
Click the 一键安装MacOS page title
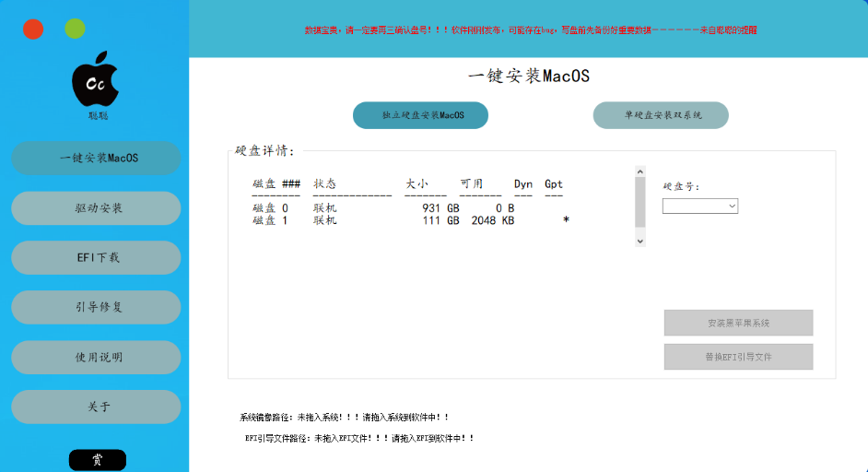[529, 76]
